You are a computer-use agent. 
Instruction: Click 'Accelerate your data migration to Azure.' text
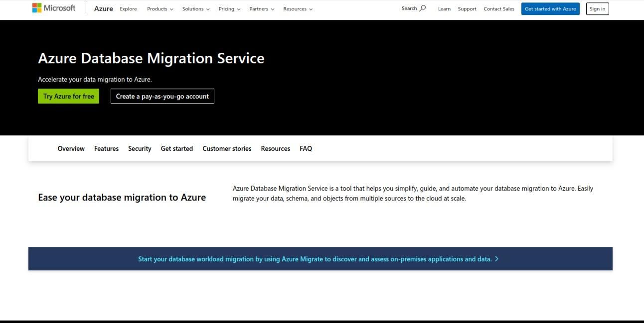95,79
